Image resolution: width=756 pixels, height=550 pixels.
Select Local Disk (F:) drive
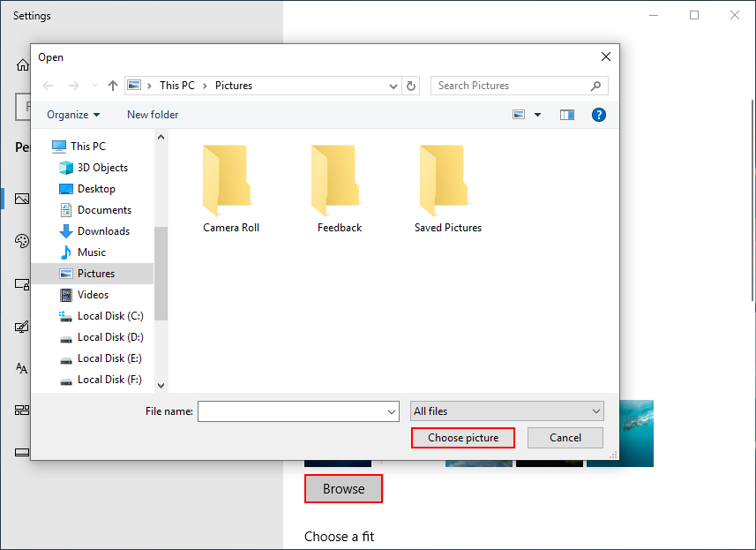coord(101,380)
